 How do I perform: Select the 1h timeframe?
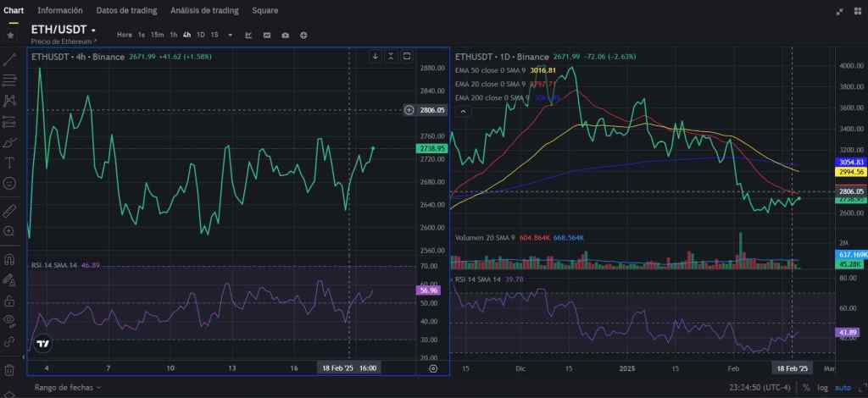tap(173, 35)
